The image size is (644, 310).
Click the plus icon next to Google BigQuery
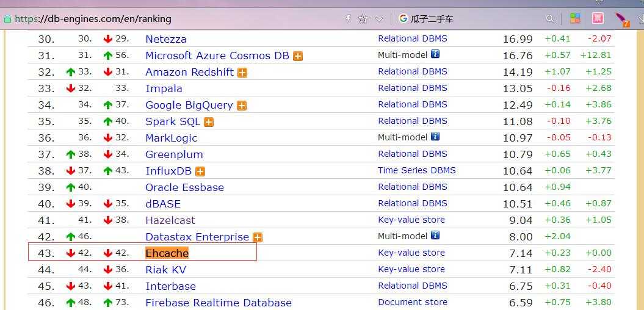click(242, 106)
